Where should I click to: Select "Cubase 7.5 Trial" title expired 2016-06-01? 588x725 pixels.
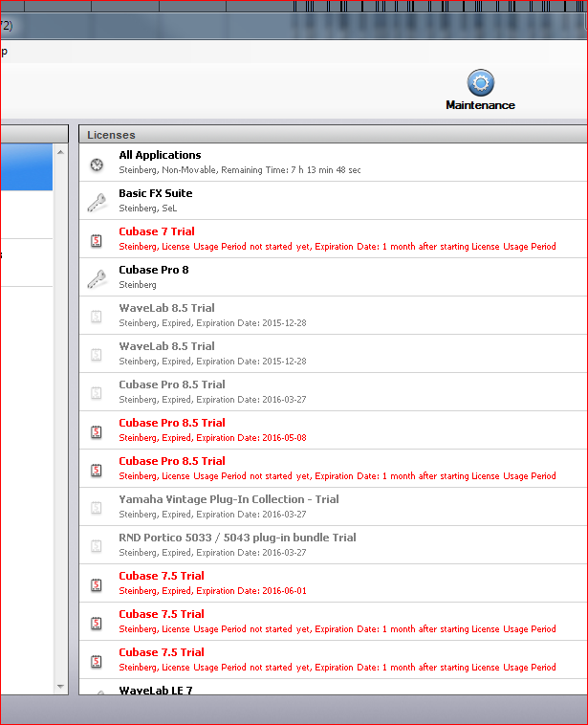pyautogui.click(x=162, y=576)
